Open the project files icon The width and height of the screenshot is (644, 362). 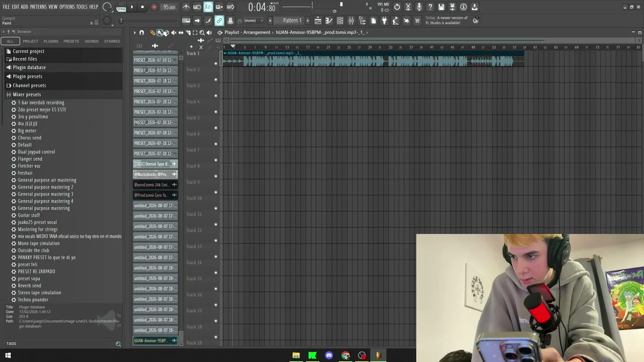pos(373,21)
